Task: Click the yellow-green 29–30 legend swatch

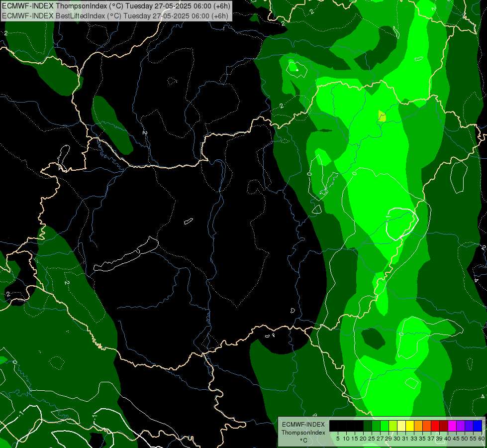Action: tap(393, 426)
